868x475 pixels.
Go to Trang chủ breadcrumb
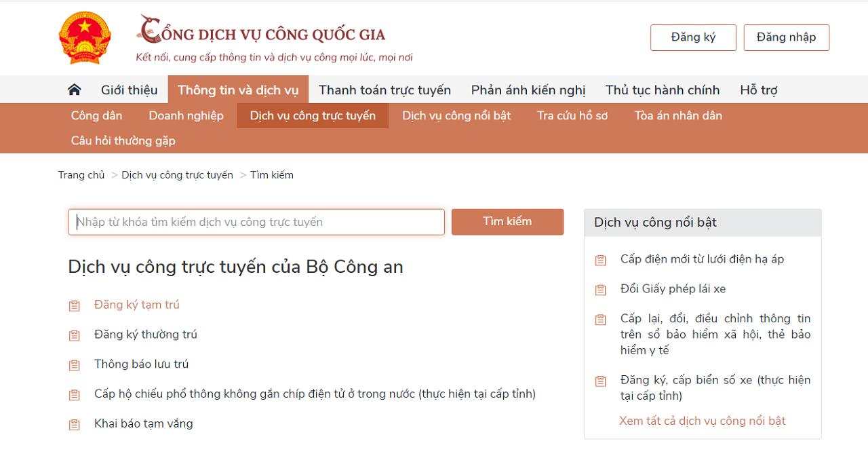click(x=81, y=175)
